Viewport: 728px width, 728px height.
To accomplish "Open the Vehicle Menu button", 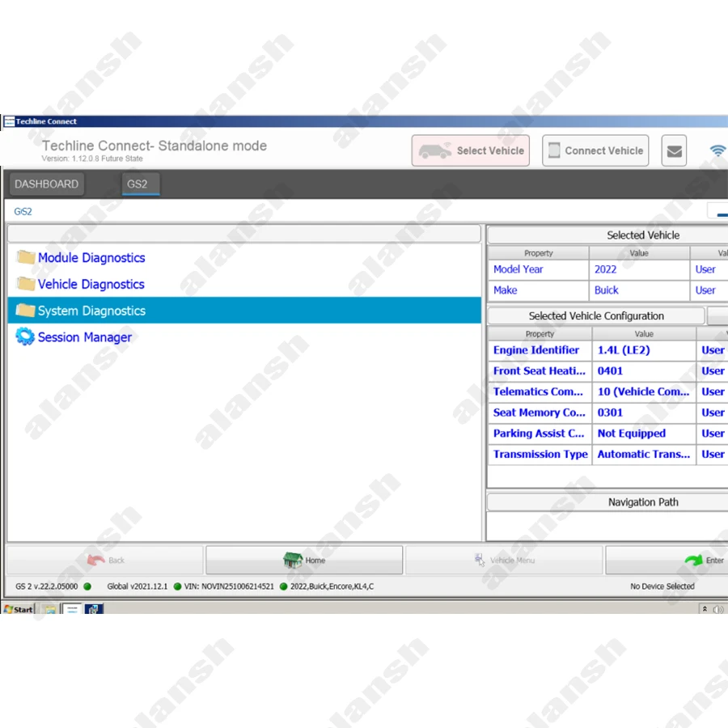I will pyautogui.click(x=503, y=560).
